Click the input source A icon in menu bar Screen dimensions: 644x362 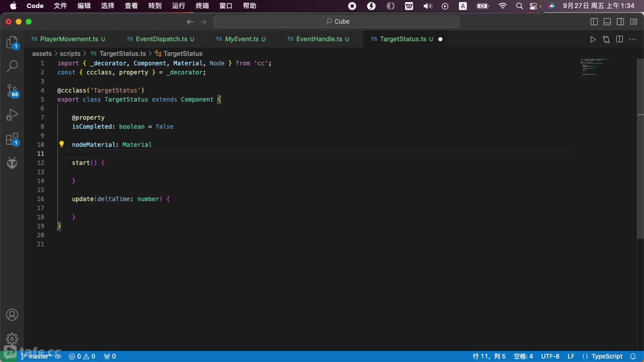point(463,6)
